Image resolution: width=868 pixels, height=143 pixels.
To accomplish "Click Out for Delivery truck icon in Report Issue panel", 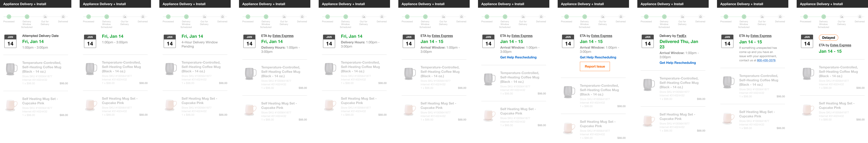I will pyautogui.click(x=602, y=16).
